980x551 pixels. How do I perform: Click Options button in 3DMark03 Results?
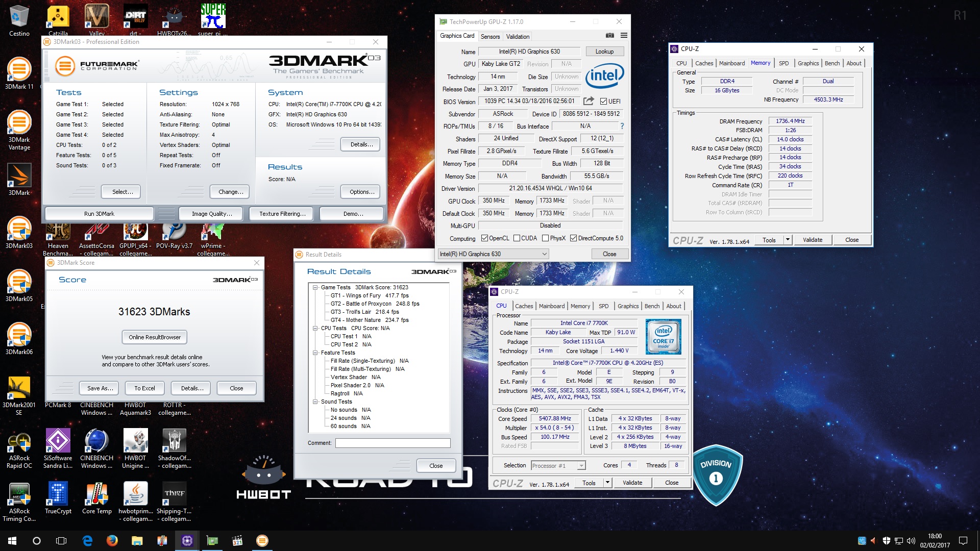360,192
